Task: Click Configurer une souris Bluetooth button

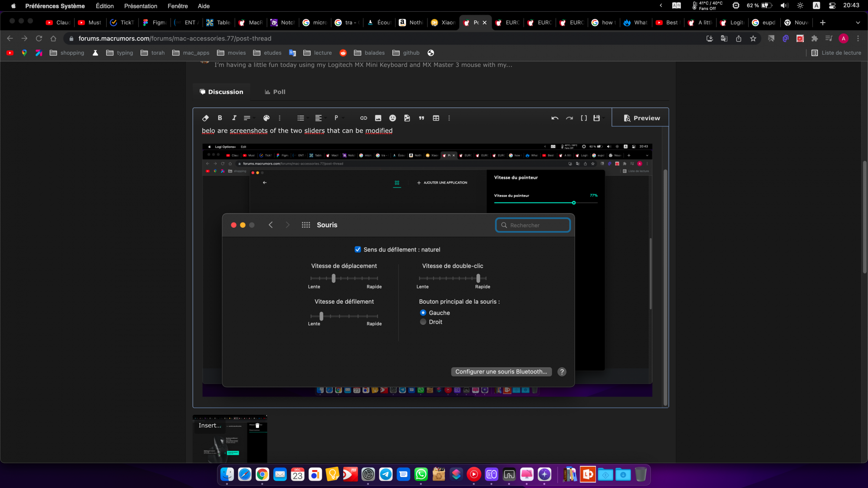Action: click(501, 372)
